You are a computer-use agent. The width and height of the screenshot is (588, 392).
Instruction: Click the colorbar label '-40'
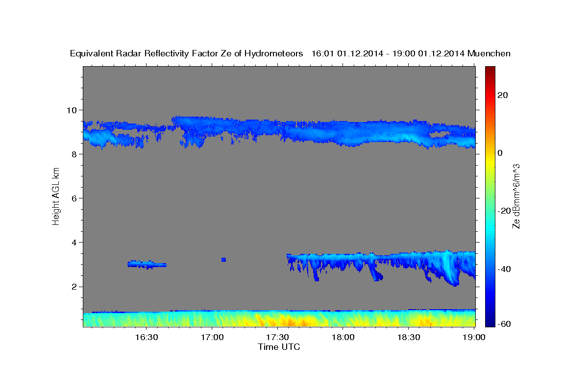[x=505, y=269]
